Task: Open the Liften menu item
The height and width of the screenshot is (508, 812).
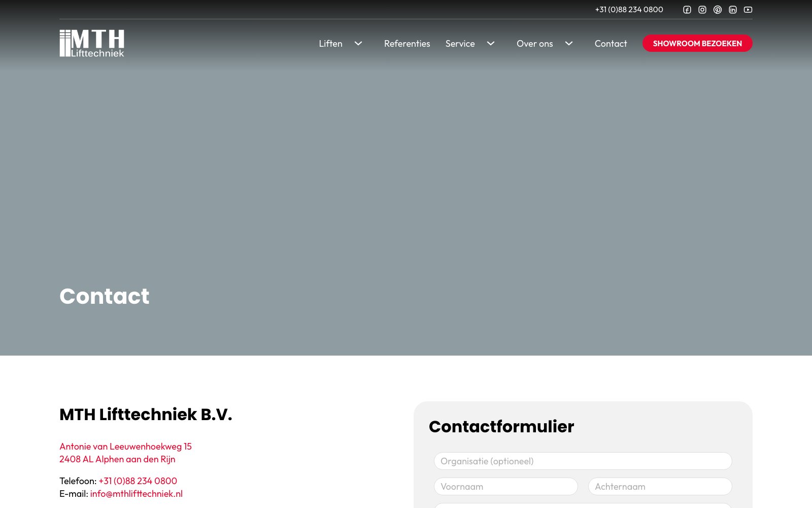Action: (x=331, y=44)
